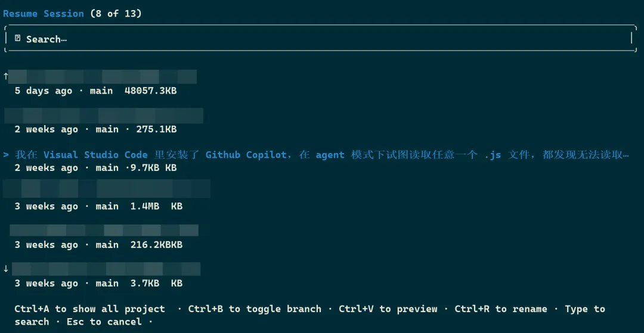
Task: Click the Esc to cancel hint
Action: 104,322
